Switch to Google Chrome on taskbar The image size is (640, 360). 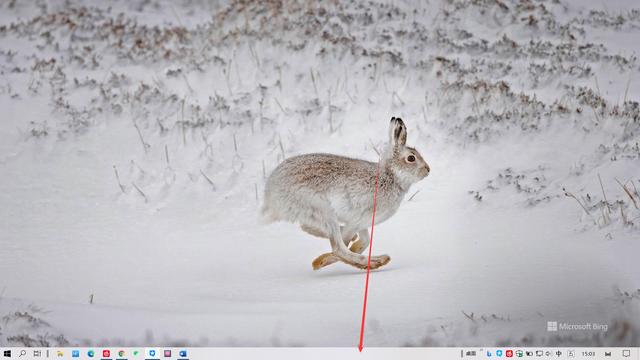pyautogui.click(x=121, y=353)
